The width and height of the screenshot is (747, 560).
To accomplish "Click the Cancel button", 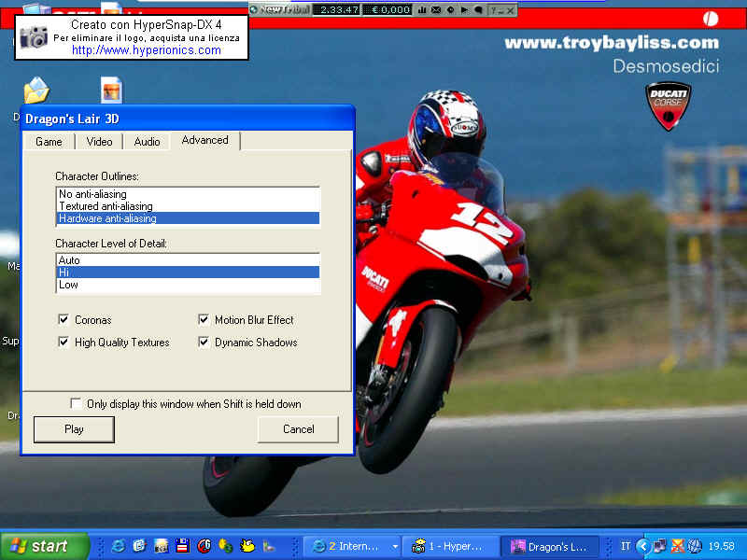I will click(298, 429).
